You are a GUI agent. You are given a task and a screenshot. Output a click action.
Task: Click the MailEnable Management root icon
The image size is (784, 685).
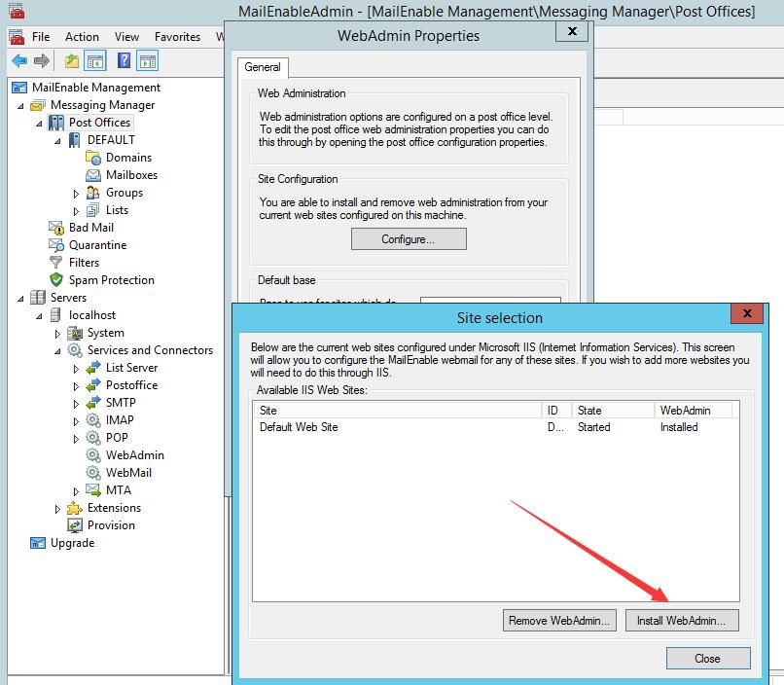point(19,88)
